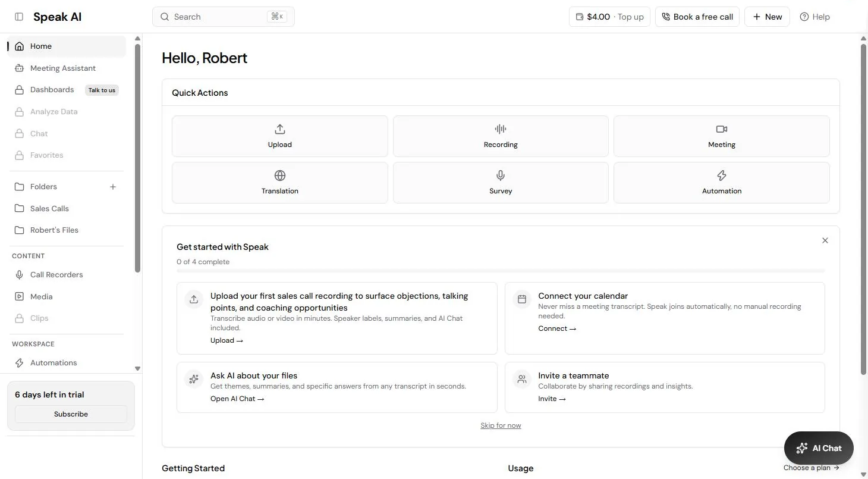This screenshot has width=868, height=479.
Task: Click the onboarding progress bar
Action: [x=501, y=271]
